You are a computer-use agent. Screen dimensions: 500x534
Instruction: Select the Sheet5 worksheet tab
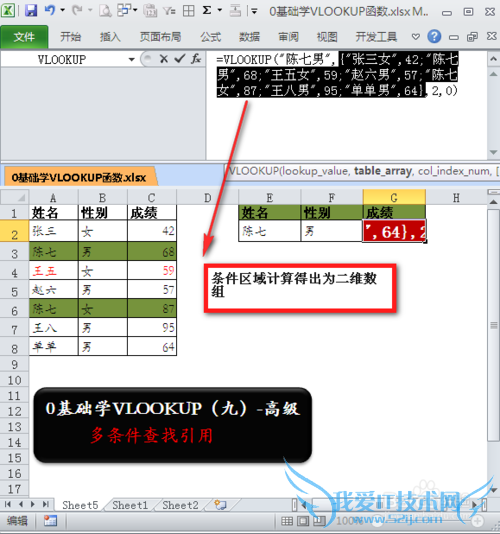80,505
